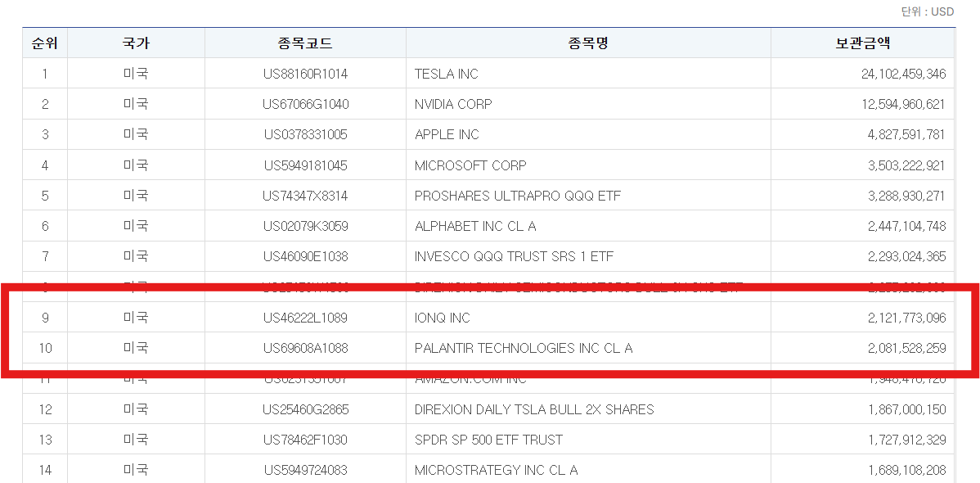Click amount 1,689,108,208
Image resolution: width=980 pixels, height=483 pixels.
[x=906, y=470]
